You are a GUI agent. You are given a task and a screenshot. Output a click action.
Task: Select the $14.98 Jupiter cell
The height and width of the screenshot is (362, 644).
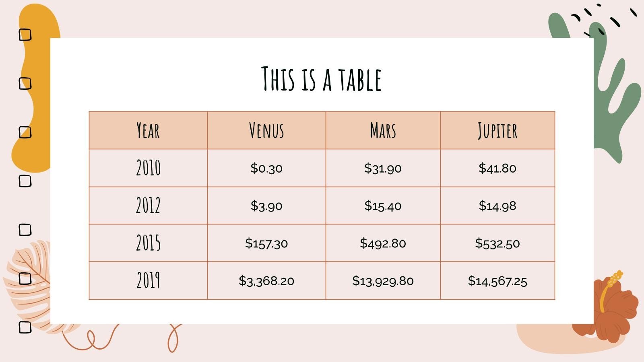point(497,206)
